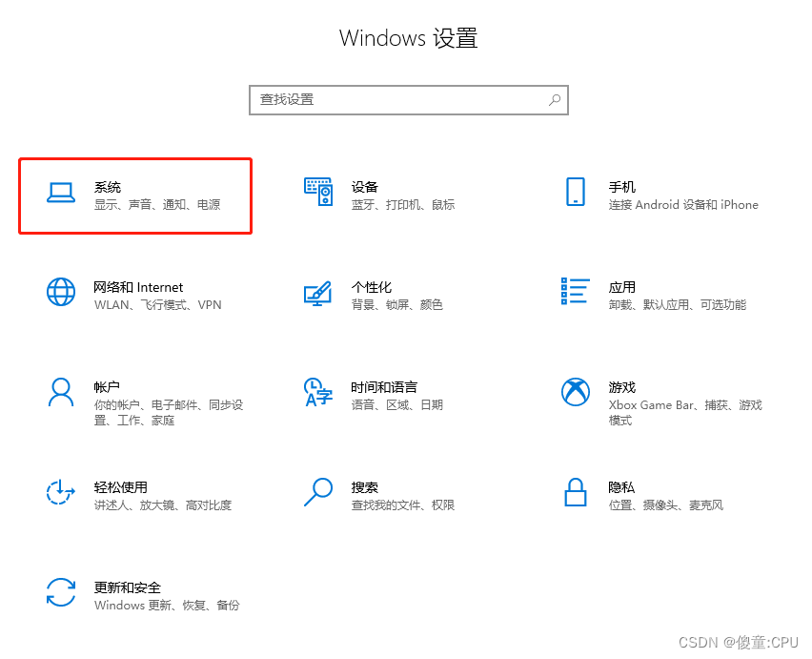Click the text 显示、声音、通知、电源
812x659 pixels.
point(157,205)
